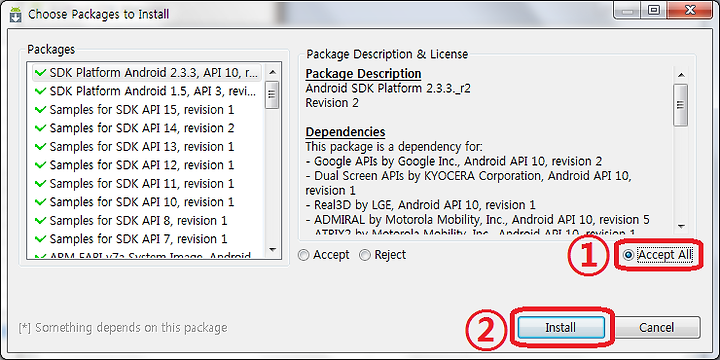Click Packages list scrollbar up arrow
Image resolution: width=720 pixels, height=360 pixels.
coord(272,72)
